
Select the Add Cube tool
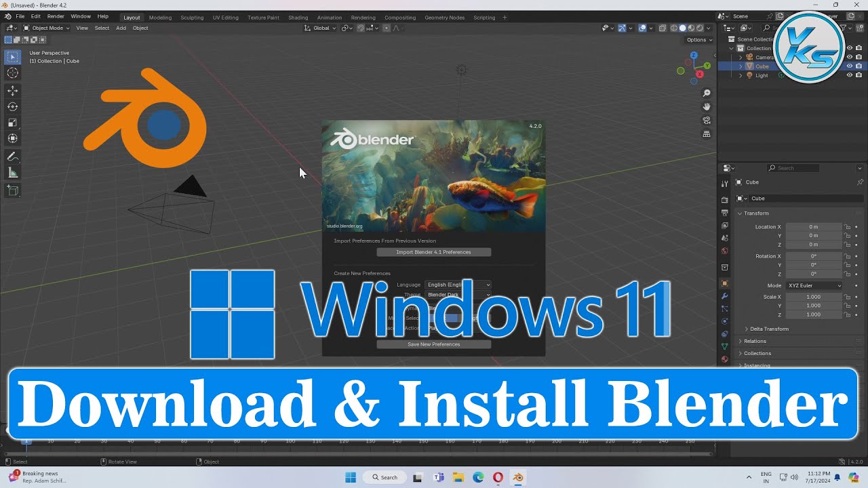pos(12,190)
